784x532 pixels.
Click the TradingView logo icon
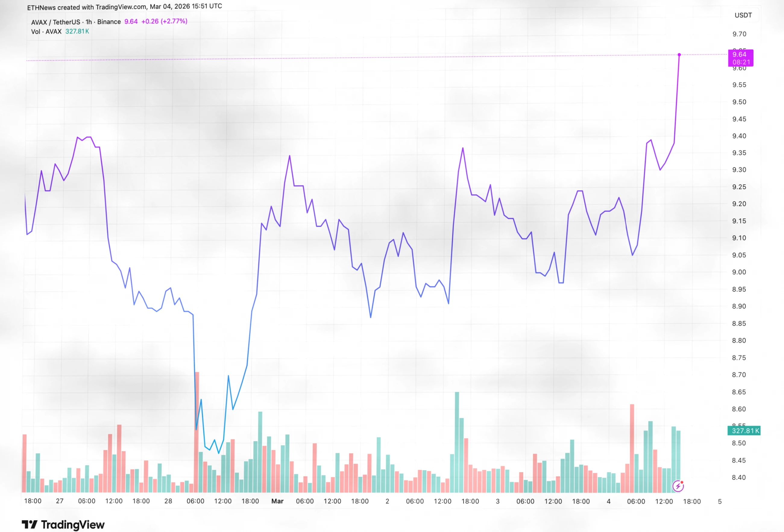coord(29,524)
